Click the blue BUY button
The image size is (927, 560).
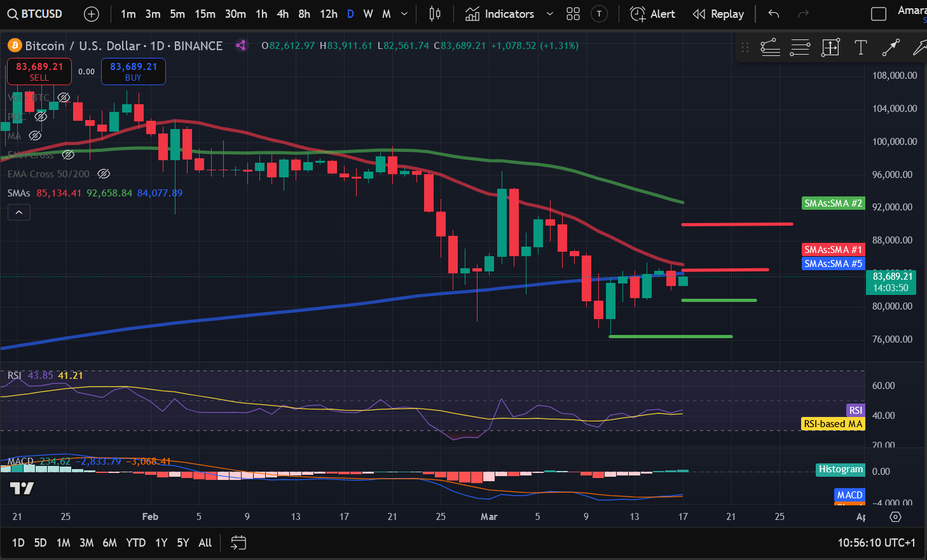click(134, 71)
